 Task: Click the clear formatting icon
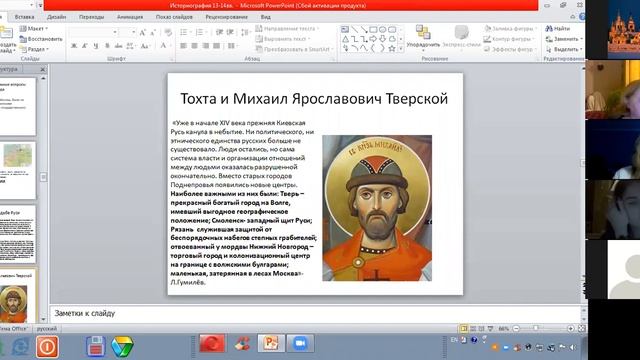[168, 33]
